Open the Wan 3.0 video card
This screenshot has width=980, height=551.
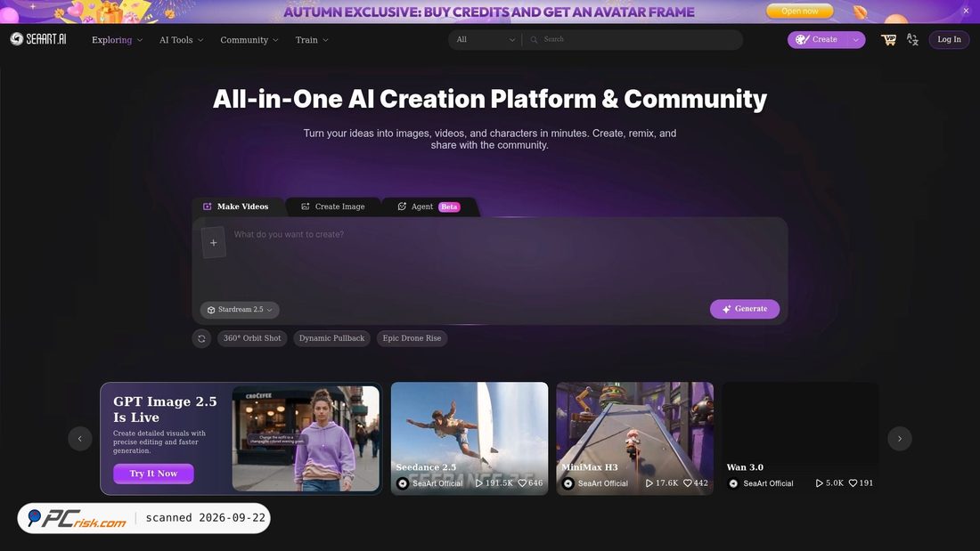pos(800,439)
